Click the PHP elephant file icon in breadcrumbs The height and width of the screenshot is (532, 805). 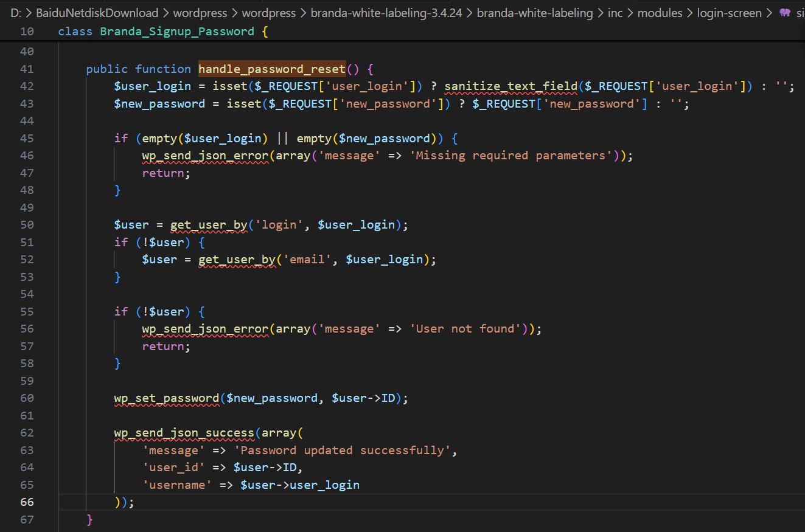click(x=785, y=13)
